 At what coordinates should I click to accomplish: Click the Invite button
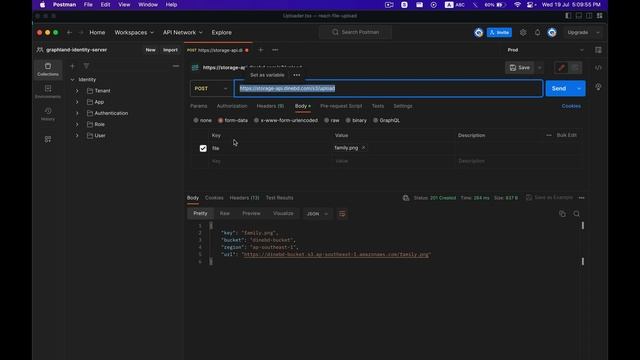click(499, 32)
